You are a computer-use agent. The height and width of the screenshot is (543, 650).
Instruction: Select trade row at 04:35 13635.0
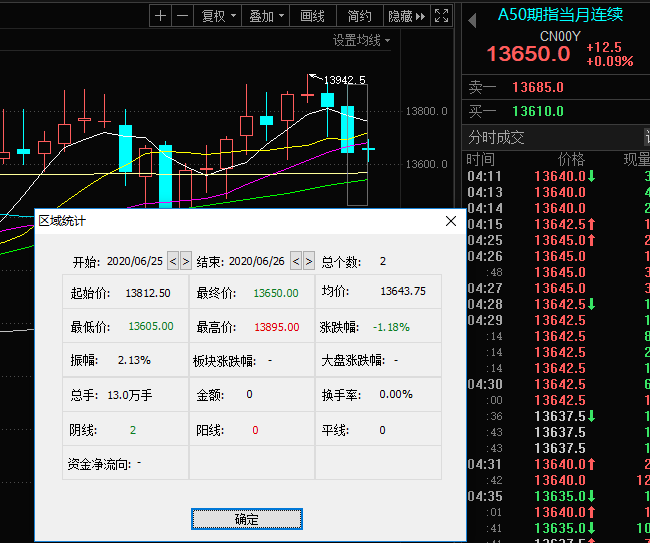pyautogui.click(x=558, y=496)
